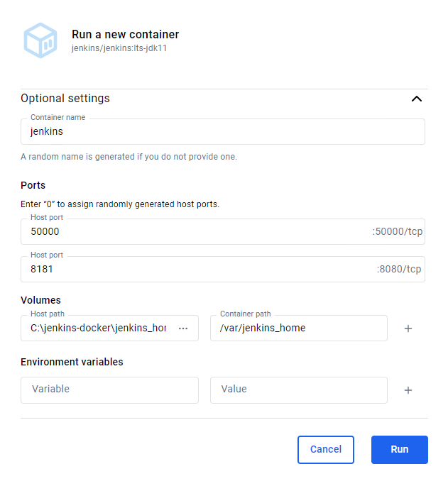Edit the host port for 8080/tcp
This screenshot has height=486, width=448.
tap(223, 269)
